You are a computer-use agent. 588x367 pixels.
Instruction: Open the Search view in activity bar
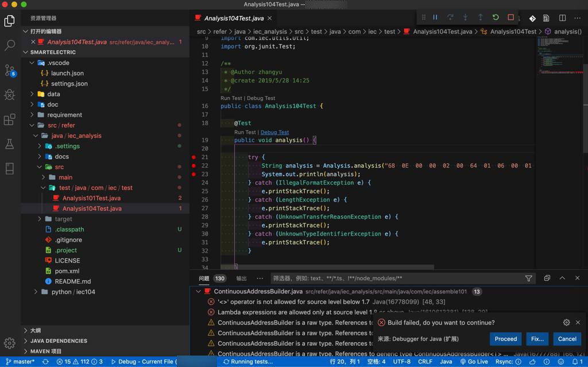[x=10, y=45]
